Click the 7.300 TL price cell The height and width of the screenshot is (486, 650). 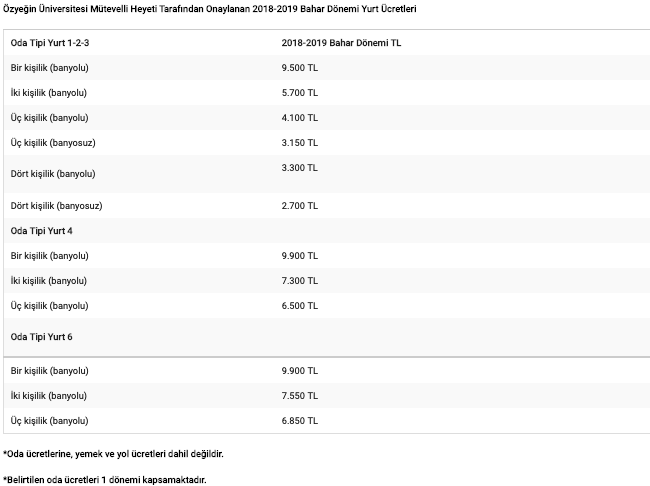[300, 281]
